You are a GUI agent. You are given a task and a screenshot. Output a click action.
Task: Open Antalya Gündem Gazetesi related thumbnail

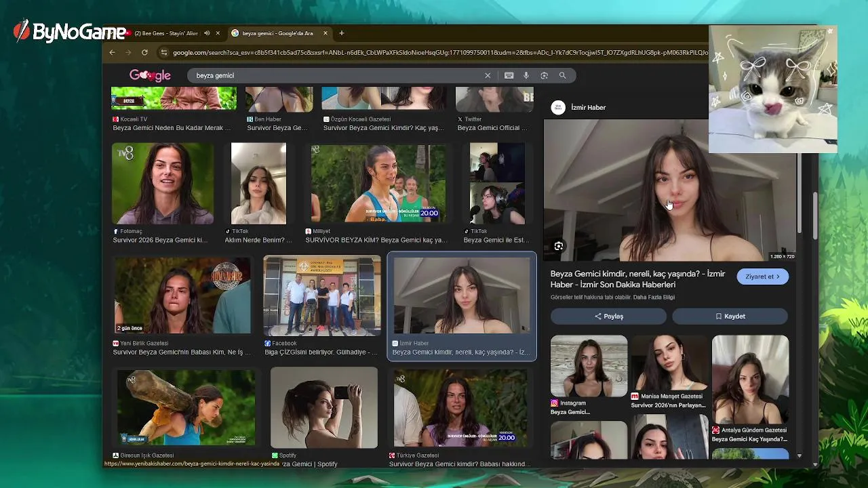point(750,379)
